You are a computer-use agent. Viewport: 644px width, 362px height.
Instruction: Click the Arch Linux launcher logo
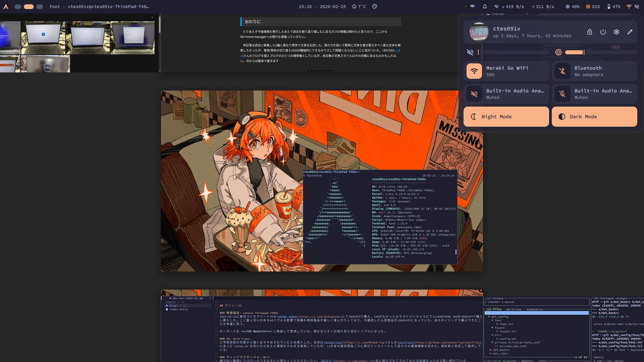pos(6,6)
